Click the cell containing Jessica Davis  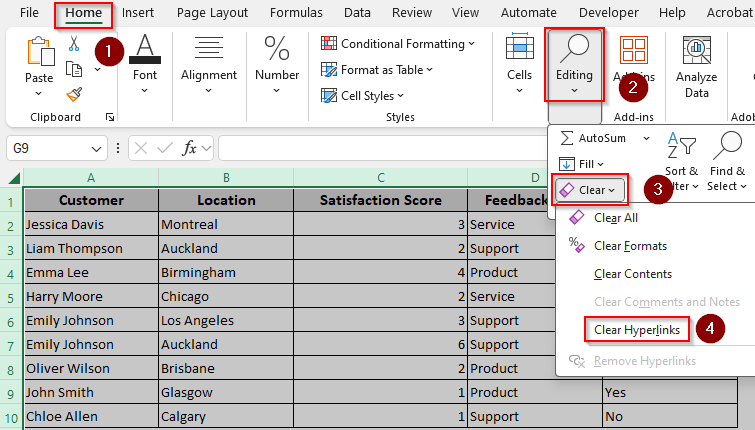coord(91,224)
